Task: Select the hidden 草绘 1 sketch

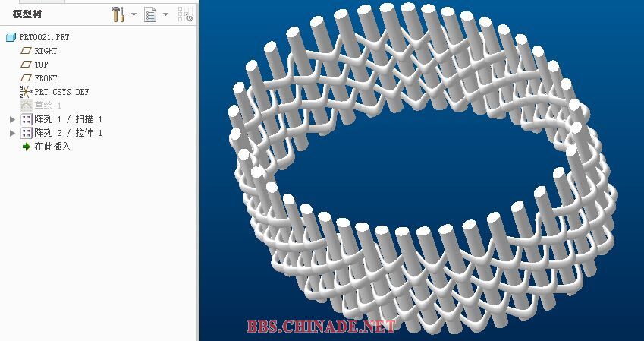Action: (48, 106)
